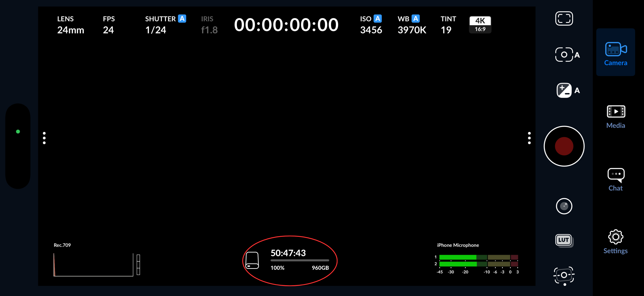Image resolution: width=644 pixels, height=296 pixels.
Task: Click the storage drive icon
Action: coord(252,260)
